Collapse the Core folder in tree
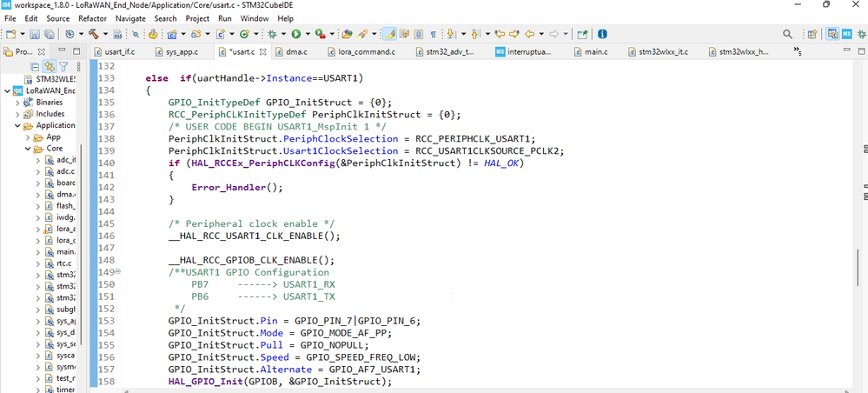The image size is (868, 393). click(27, 149)
